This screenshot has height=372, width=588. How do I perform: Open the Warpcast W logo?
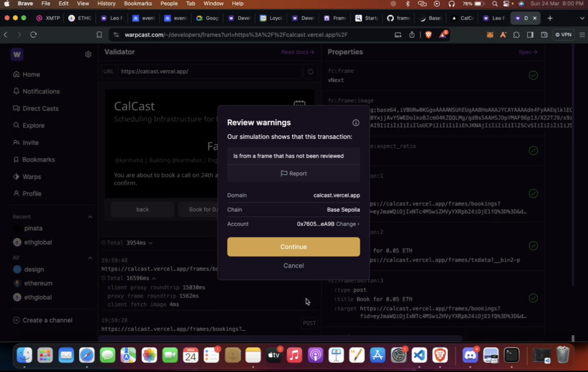click(17, 55)
